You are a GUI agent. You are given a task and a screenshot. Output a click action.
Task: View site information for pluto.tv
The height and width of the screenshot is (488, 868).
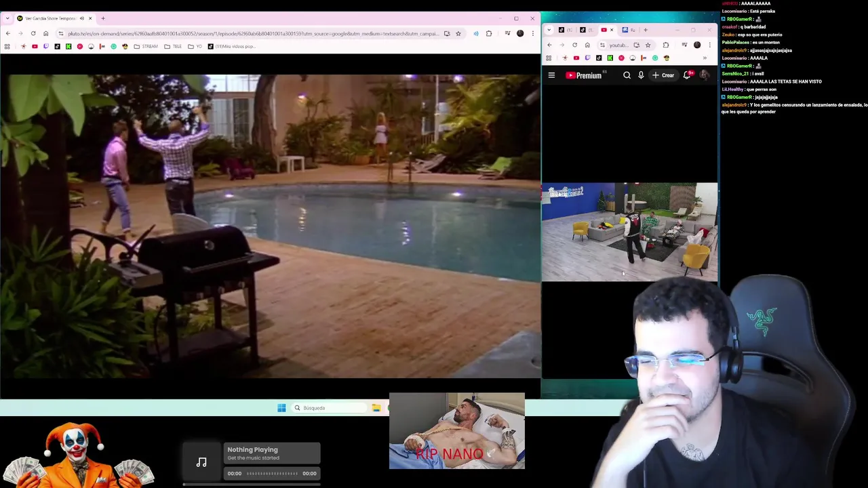point(61,33)
